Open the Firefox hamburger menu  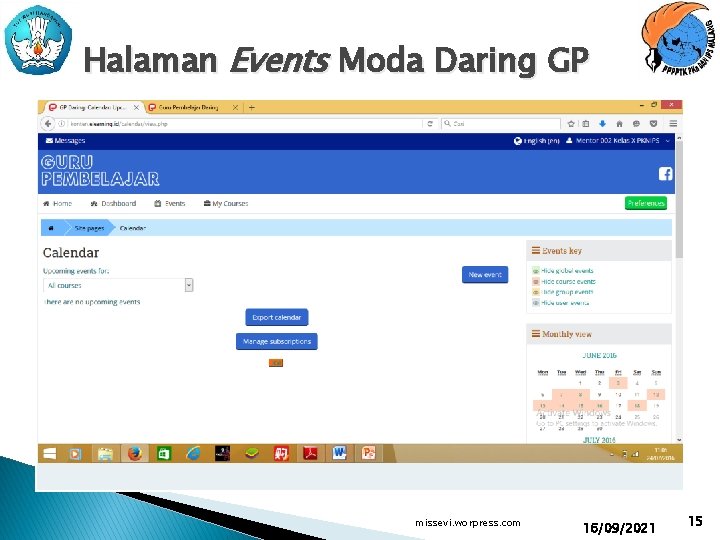[x=673, y=124]
